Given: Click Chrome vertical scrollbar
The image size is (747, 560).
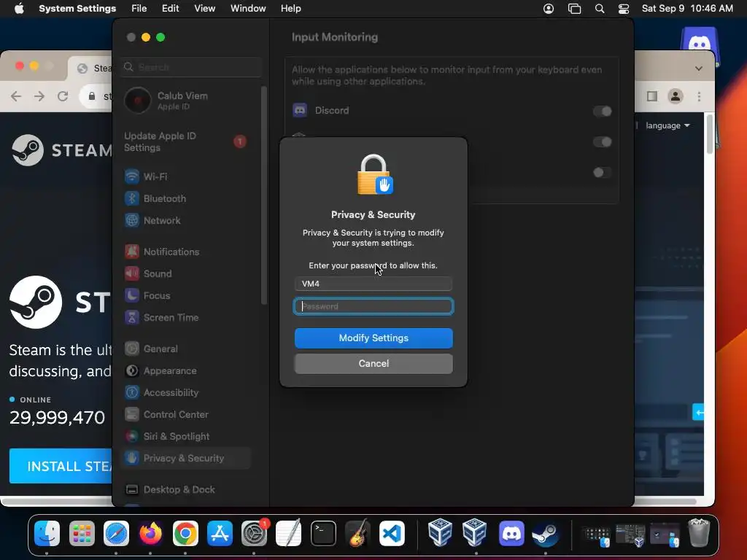Looking at the screenshot, I should tap(710, 133).
